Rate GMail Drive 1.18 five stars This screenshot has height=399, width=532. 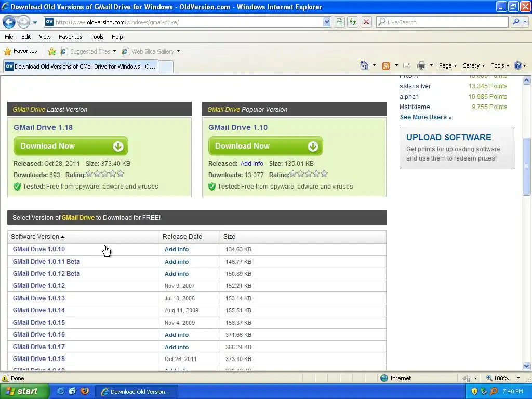[x=121, y=174]
